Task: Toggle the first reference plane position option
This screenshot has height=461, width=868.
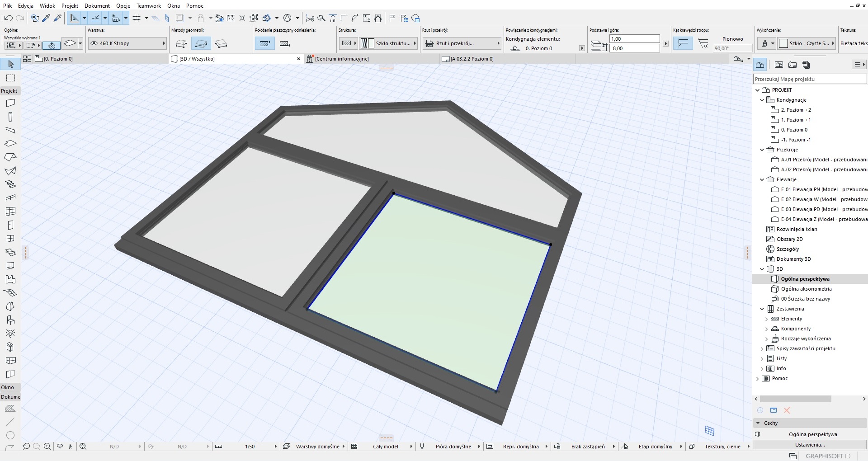Action: pos(265,43)
